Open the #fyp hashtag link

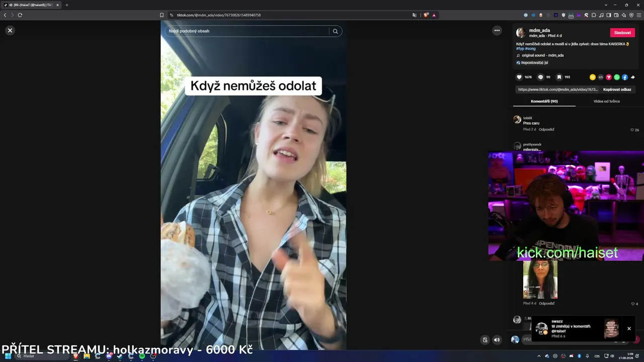click(x=520, y=49)
